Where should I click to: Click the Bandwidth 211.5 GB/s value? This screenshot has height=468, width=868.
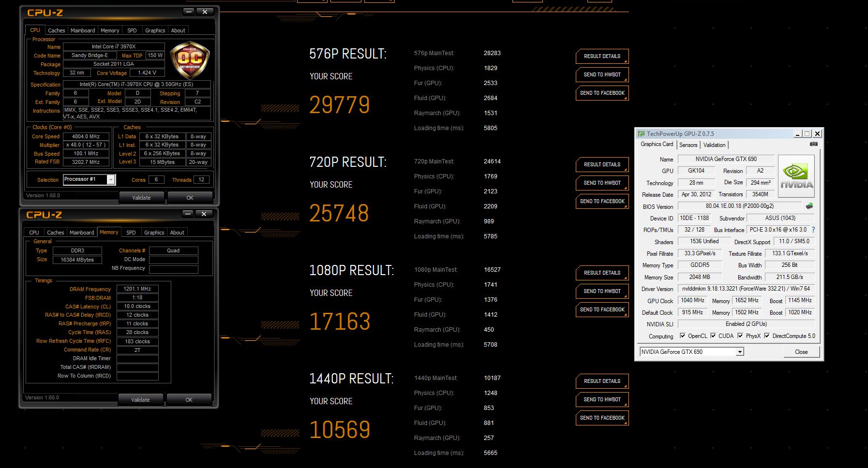790,277
